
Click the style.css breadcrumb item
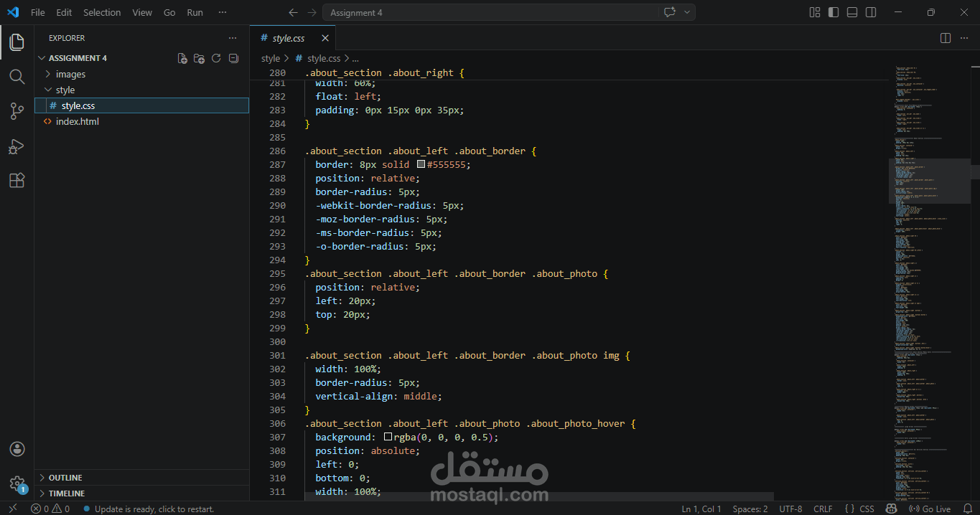click(x=317, y=58)
